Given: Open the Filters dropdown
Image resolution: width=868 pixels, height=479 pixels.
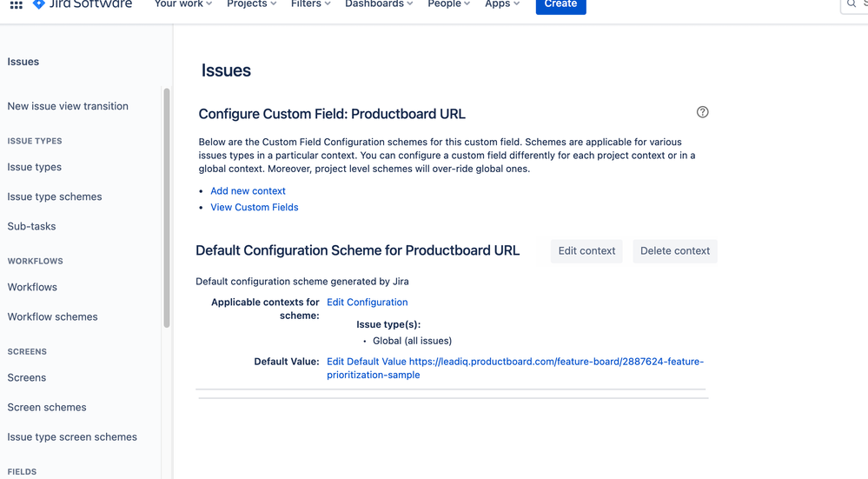Looking at the screenshot, I should [310, 3].
